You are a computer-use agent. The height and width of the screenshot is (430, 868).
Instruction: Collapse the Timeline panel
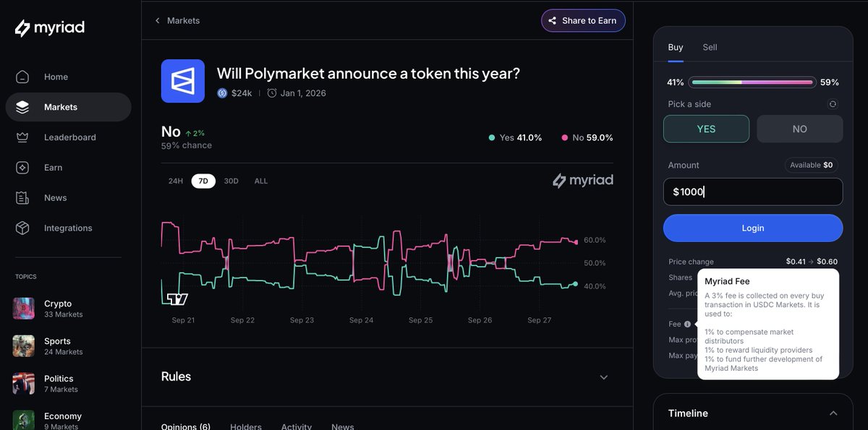(x=833, y=413)
